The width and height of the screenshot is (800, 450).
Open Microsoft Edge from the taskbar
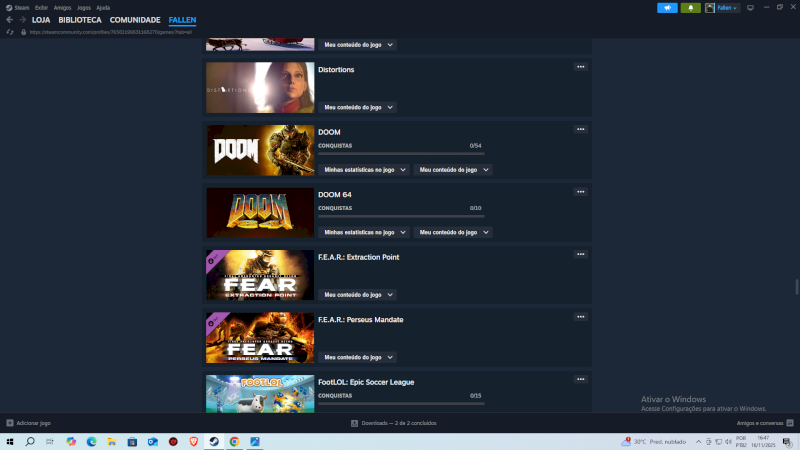pos(91,442)
